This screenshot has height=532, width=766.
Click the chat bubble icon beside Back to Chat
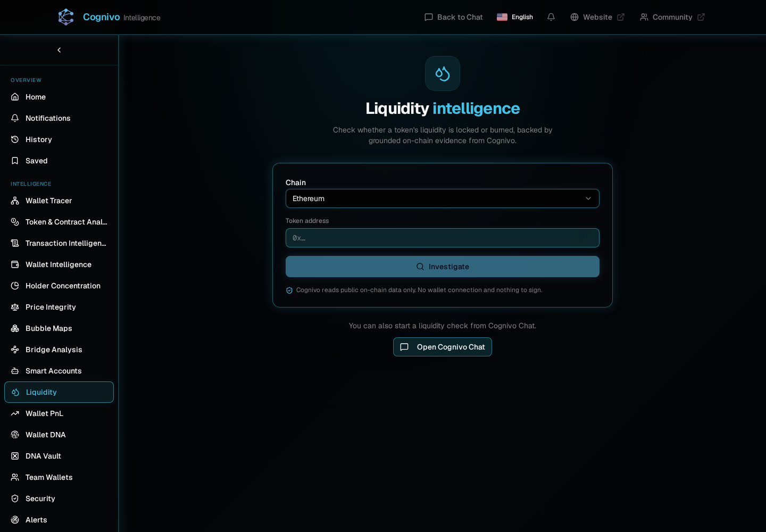429,17
